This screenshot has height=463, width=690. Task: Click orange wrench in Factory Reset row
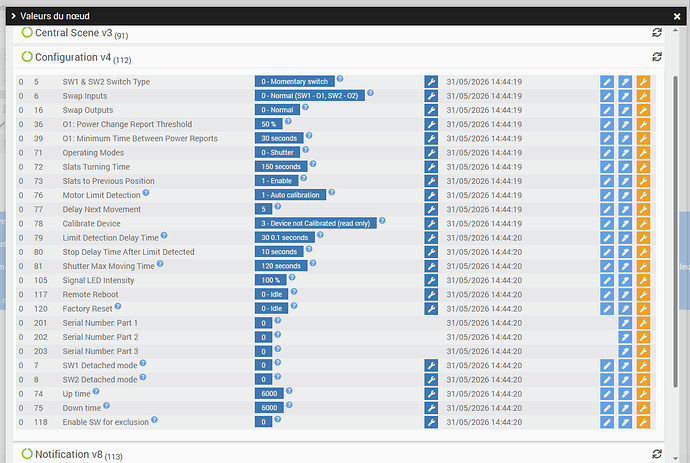pyautogui.click(x=643, y=309)
